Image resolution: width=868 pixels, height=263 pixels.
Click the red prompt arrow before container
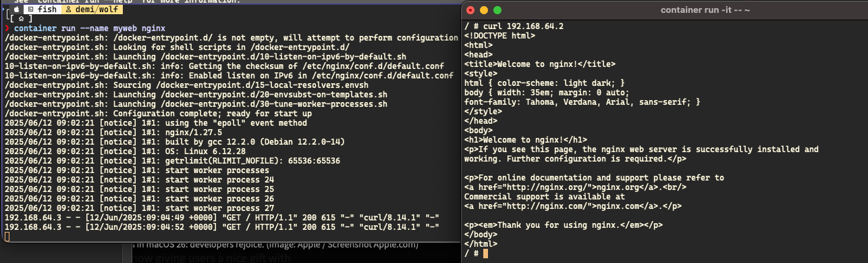click(7, 29)
